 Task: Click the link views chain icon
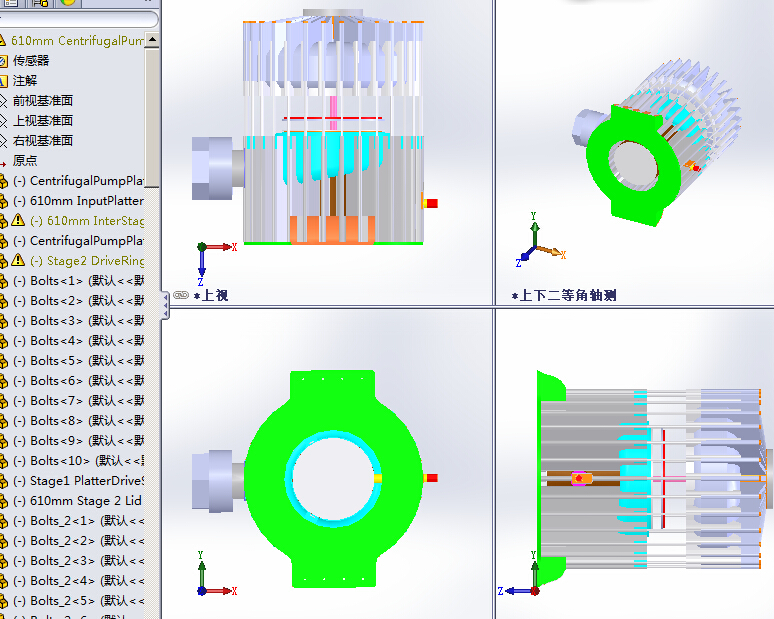tap(181, 295)
